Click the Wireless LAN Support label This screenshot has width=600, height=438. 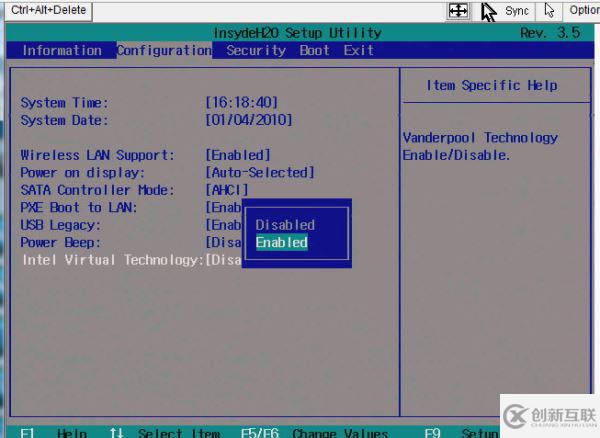tap(97, 155)
